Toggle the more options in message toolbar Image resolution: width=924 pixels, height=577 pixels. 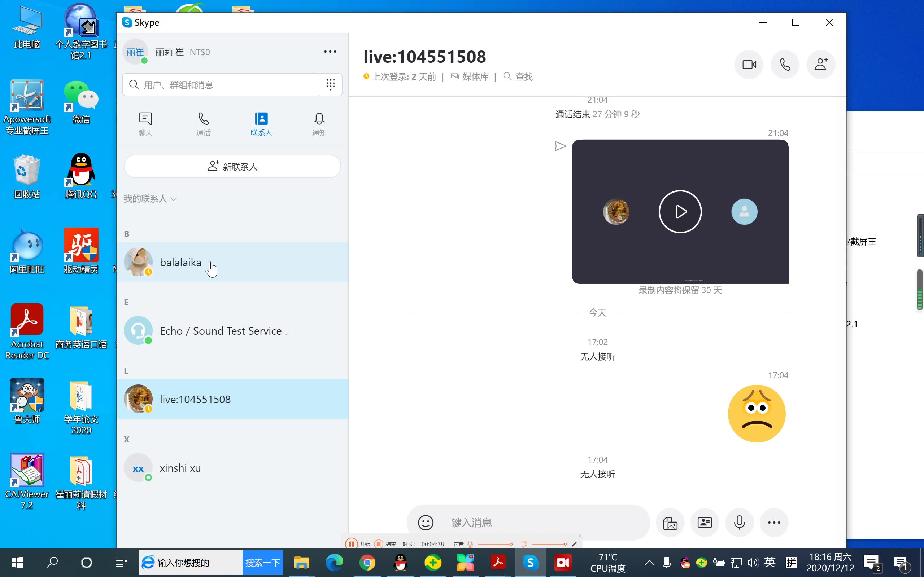(x=773, y=523)
